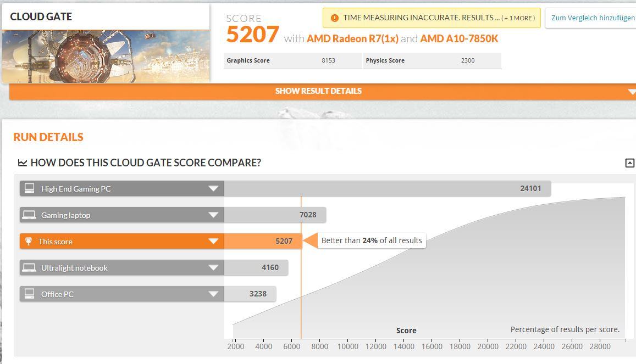636x364 pixels.
Task: Click the large 5207 score number
Action: (x=252, y=35)
